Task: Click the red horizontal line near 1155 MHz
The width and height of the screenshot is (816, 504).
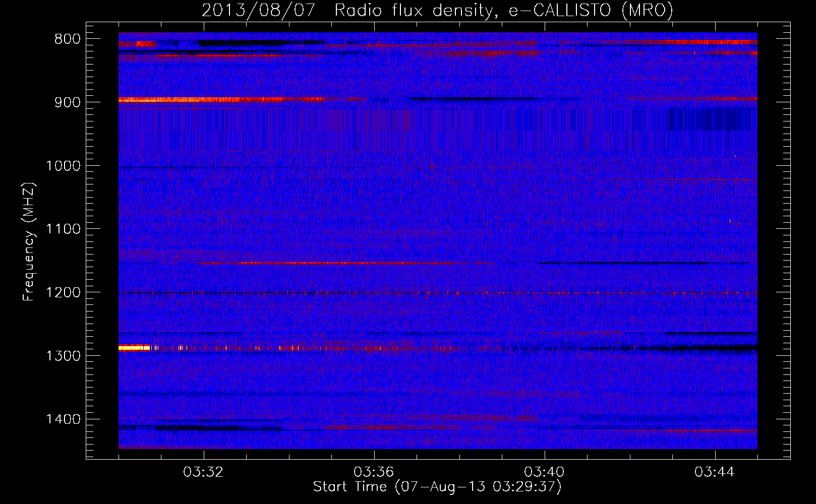Action: (x=345, y=263)
